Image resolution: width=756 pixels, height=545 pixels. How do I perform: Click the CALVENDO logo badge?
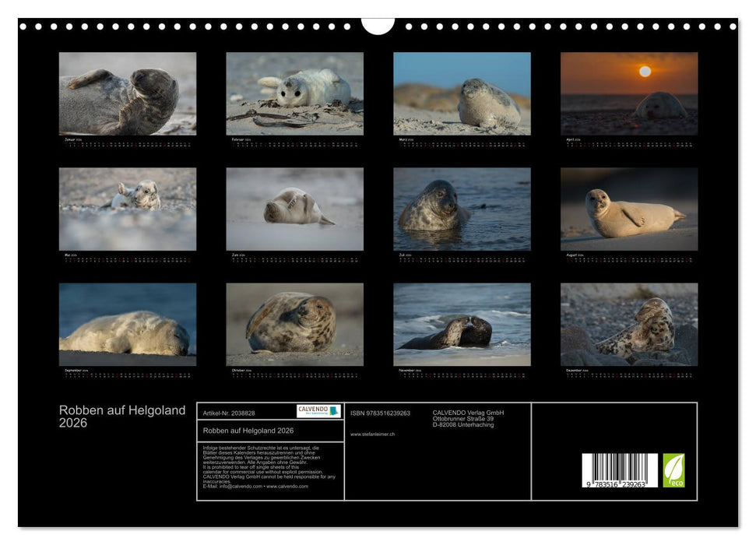(x=318, y=411)
